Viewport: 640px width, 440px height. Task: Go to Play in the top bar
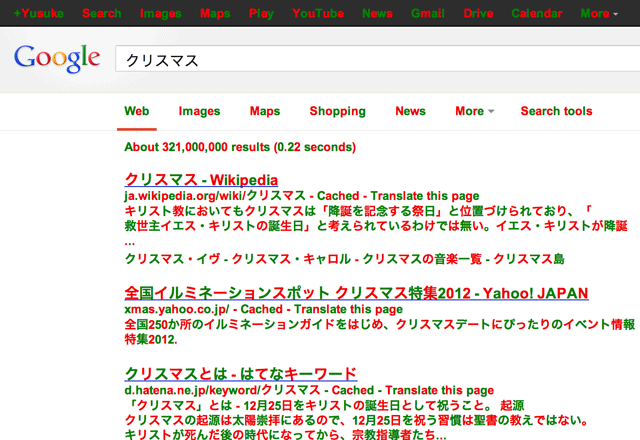point(261,13)
